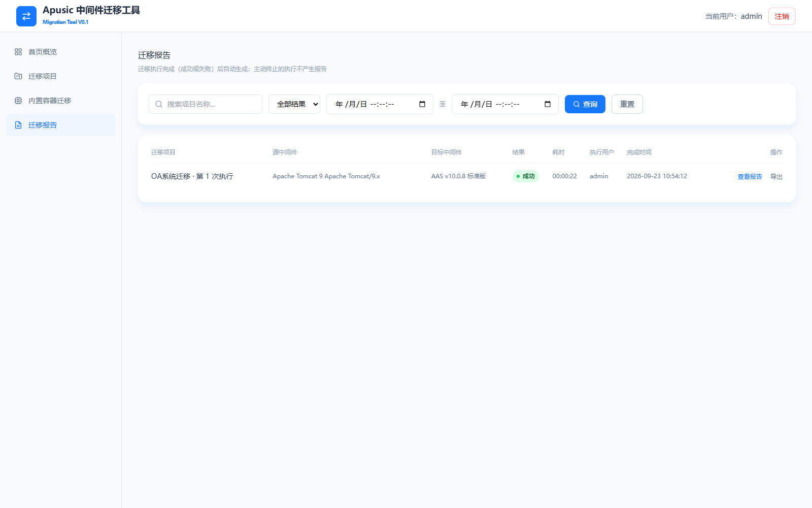
Task: Click the 迁移报告 document icon in sidebar
Action: (x=18, y=125)
